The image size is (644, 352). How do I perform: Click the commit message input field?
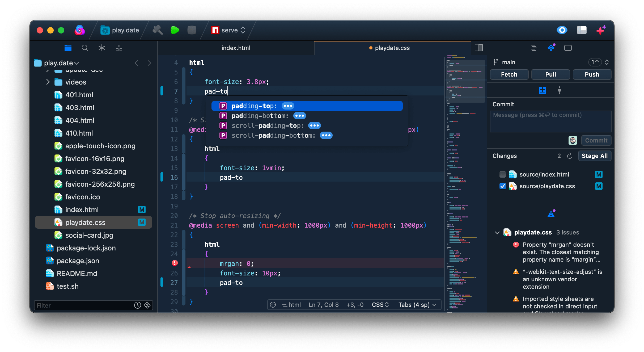[550, 121]
